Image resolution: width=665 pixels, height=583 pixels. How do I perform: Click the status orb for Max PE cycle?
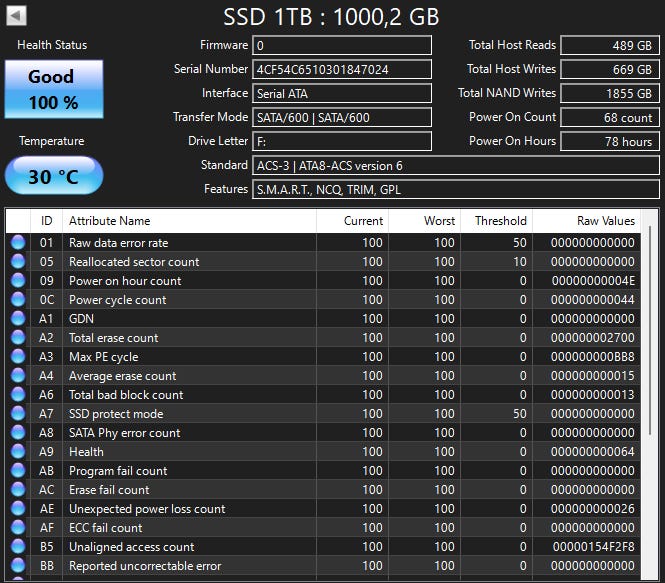coord(18,357)
